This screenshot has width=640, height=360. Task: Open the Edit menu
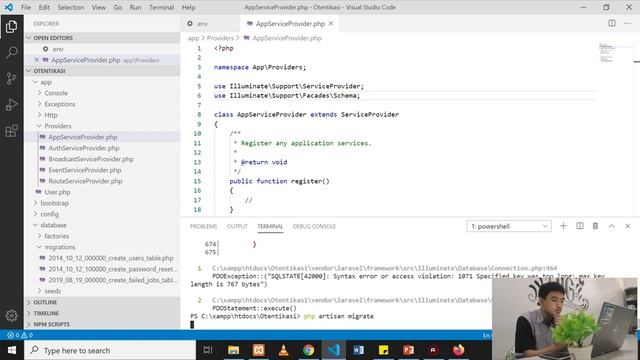[x=44, y=7]
